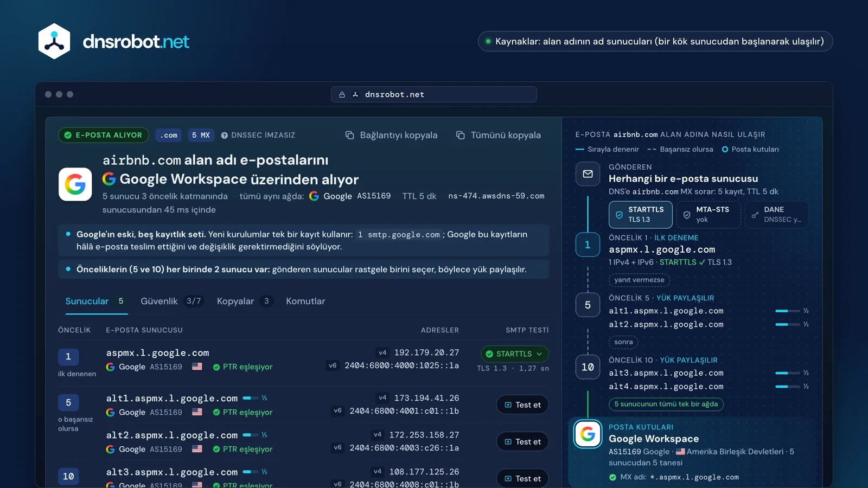Screen dimensions: 868x488
Task: Click the dnsrobot.net address bar field
Action: coord(434,94)
